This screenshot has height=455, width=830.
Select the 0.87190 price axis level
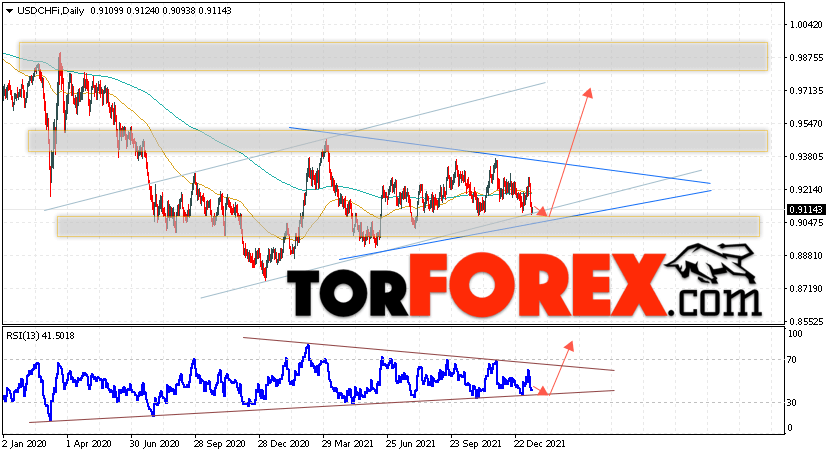806,288
